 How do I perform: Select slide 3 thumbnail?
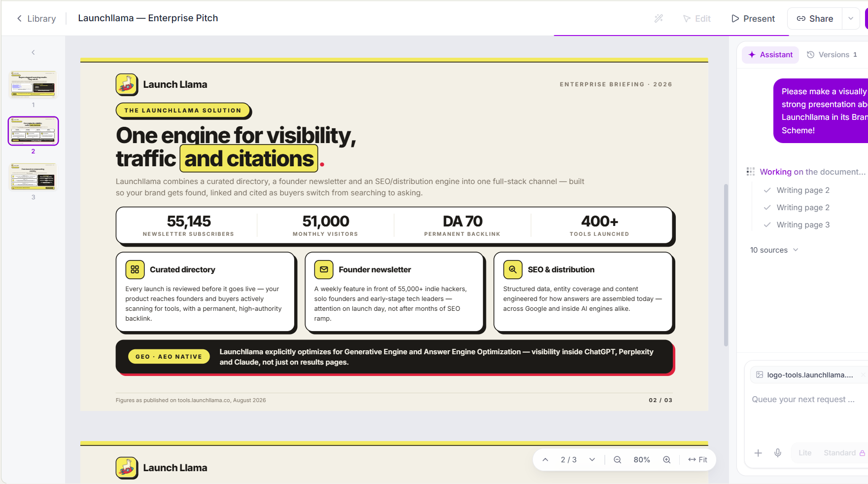coord(33,177)
